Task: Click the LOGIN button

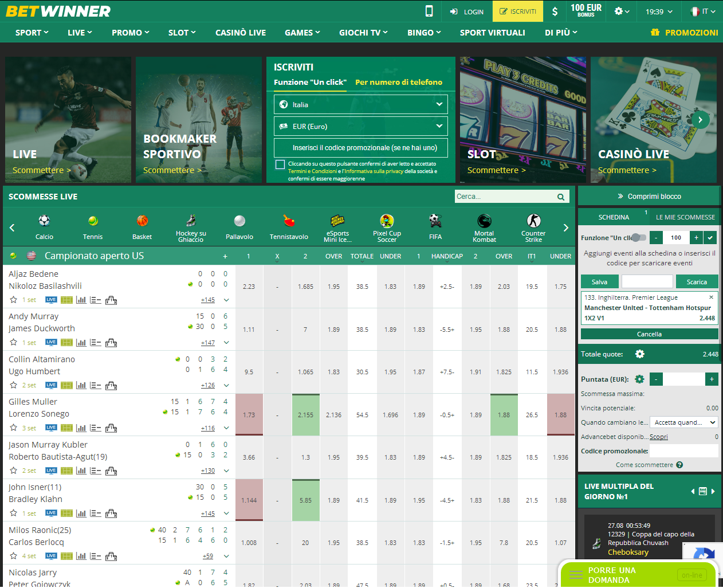Action: [x=467, y=11]
